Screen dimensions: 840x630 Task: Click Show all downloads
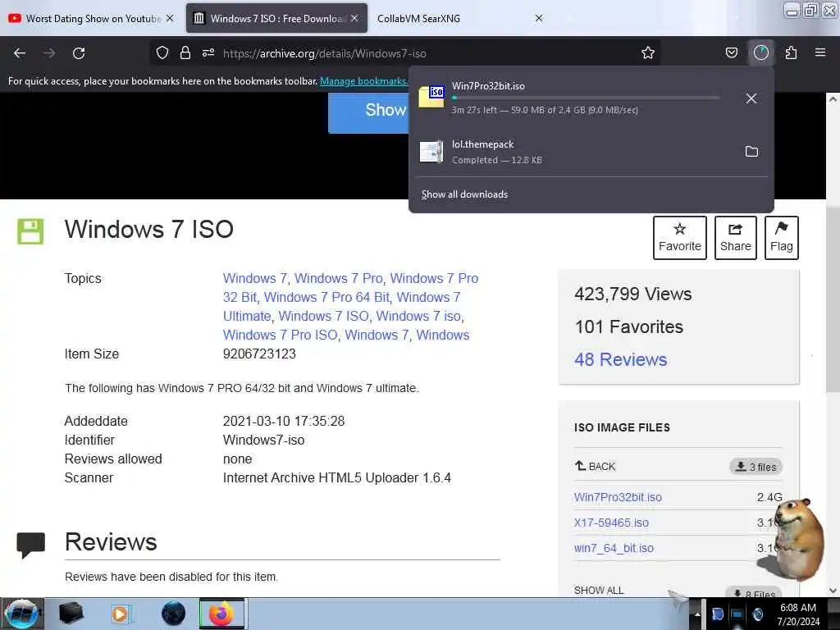click(464, 194)
